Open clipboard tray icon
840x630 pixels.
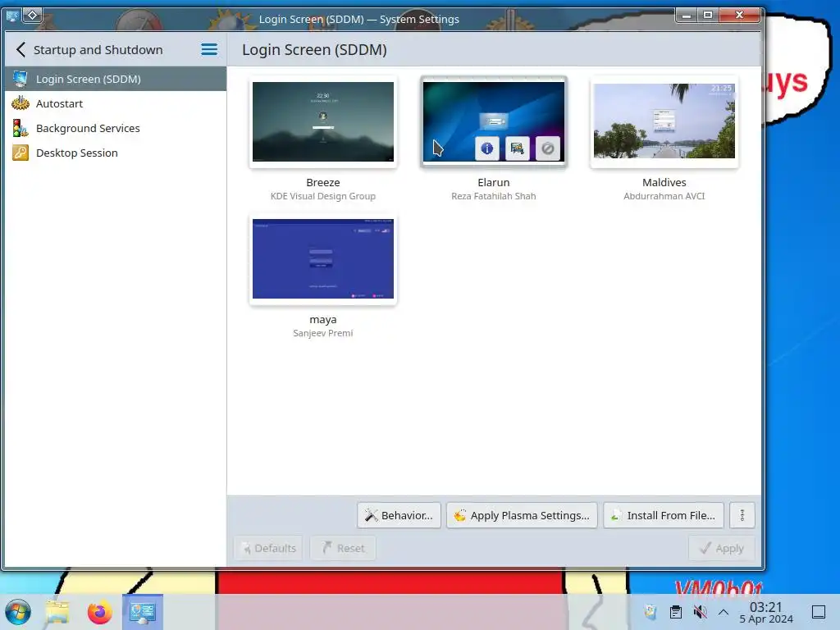676,612
